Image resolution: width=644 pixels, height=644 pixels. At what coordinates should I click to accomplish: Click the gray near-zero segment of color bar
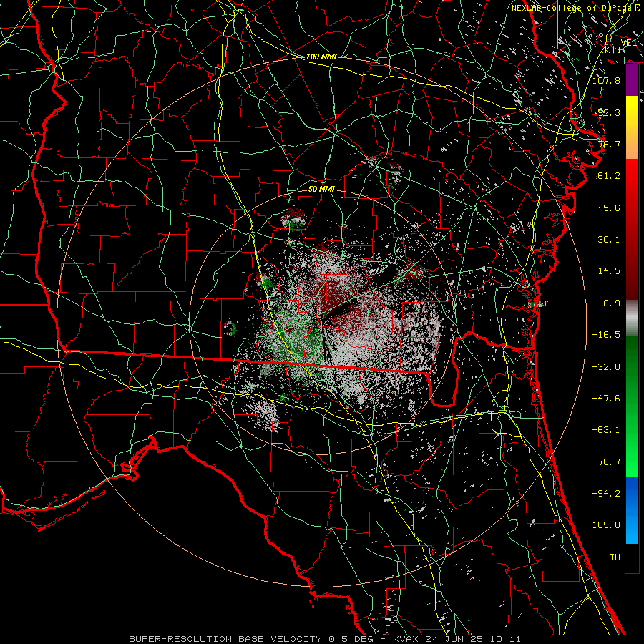632,318
